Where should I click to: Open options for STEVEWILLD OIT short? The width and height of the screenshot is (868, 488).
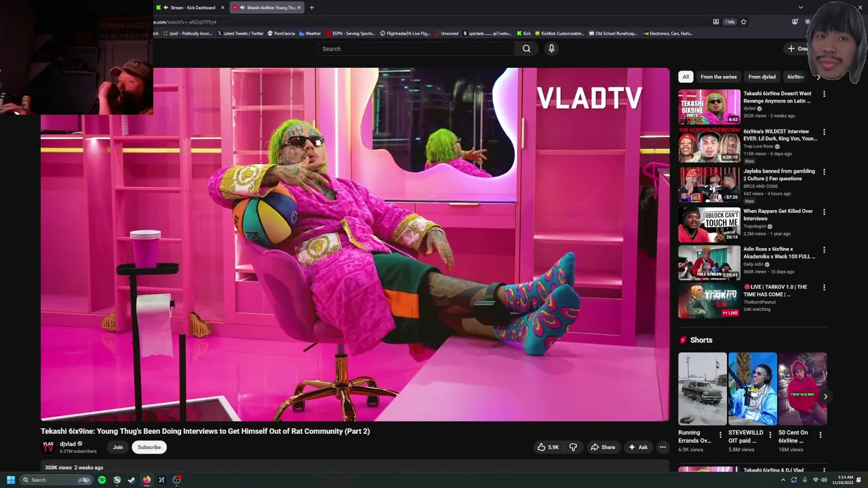coord(770,435)
